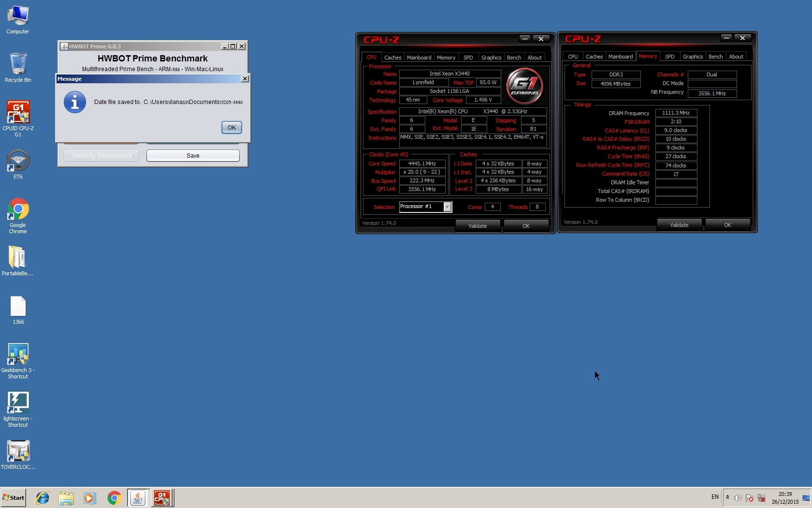Launch Google Chrome from desktop
This screenshot has height=508, width=812.
(x=18, y=215)
